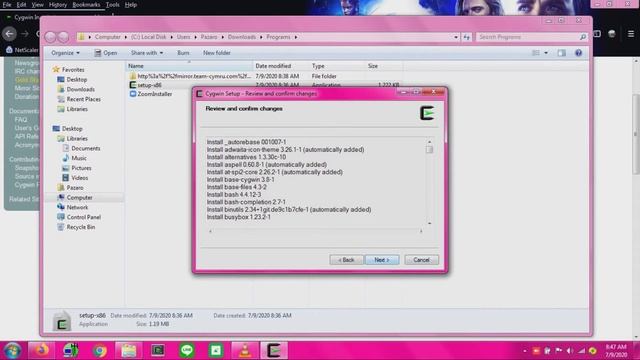Open the Bookmarks menu in Firefox
This screenshot has height=360, width=640.
tap(86, 5)
